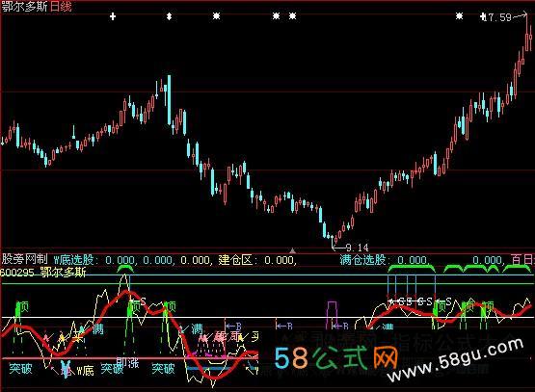Click the 9.14 lowest price label
535x392 pixels.
pyautogui.click(x=358, y=248)
